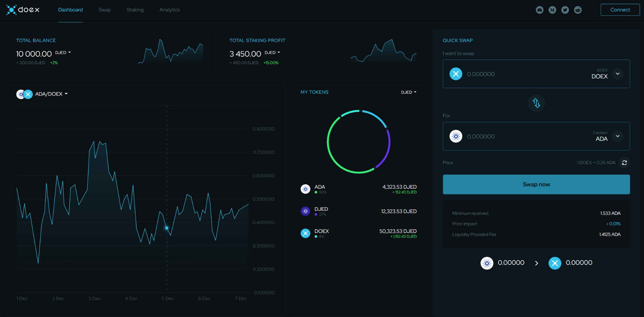This screenshot has height=317, width=644.
Task: Open the Discord community icon
Action: click(x=539, y=10)
